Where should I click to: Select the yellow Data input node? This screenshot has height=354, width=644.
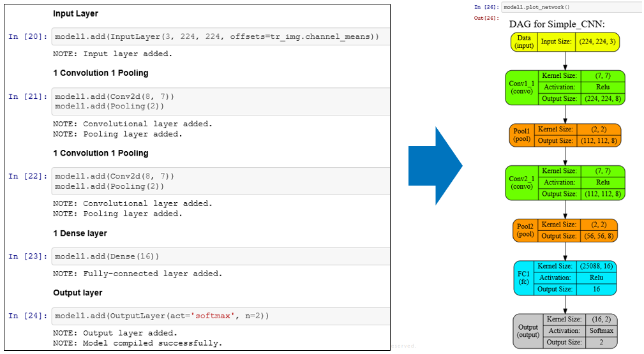point(565,42)
